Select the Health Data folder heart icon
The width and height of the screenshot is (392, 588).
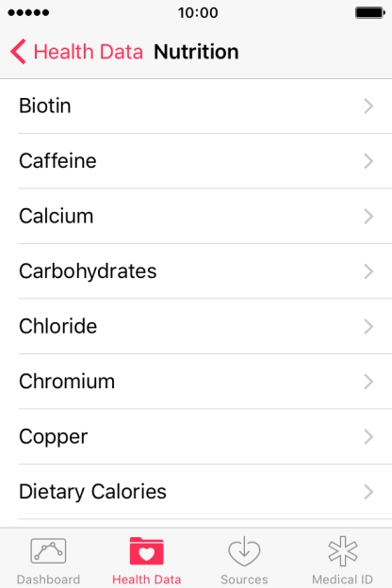(147, 551)
